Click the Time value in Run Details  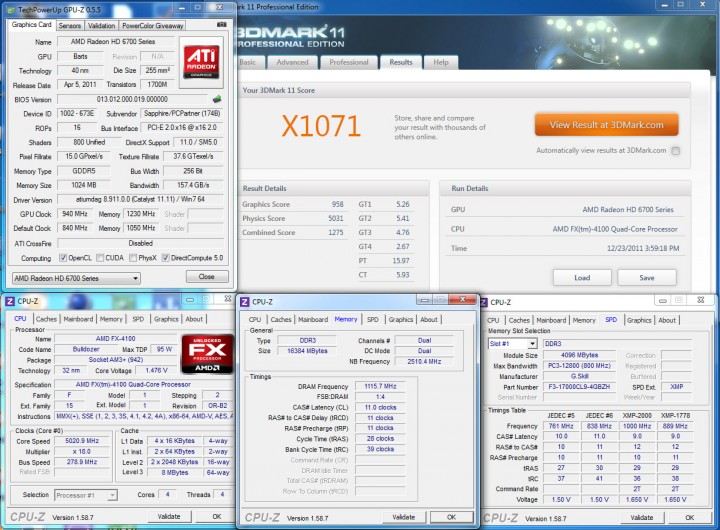643,248
